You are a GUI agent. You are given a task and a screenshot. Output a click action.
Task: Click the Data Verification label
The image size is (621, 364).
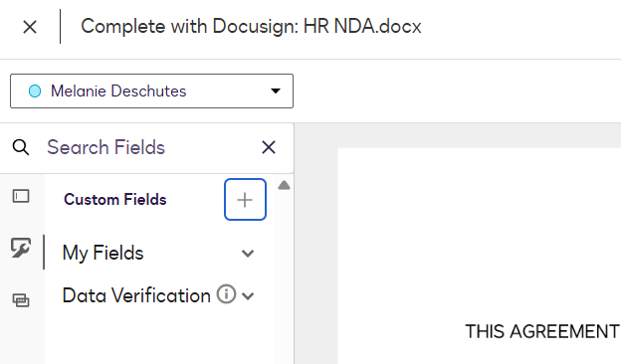point(136,295)
